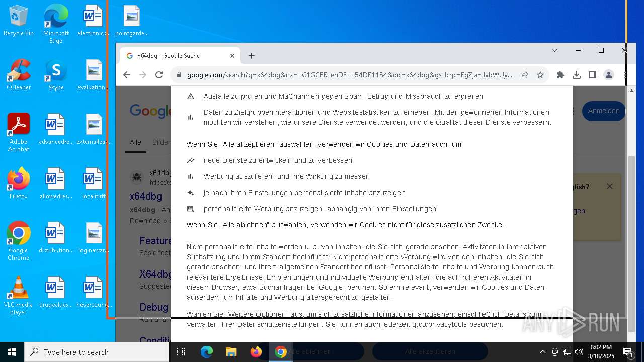This screenshot has width=644, height=362.
Task: Go back in Chrome navigation
Action: point(127,75)
